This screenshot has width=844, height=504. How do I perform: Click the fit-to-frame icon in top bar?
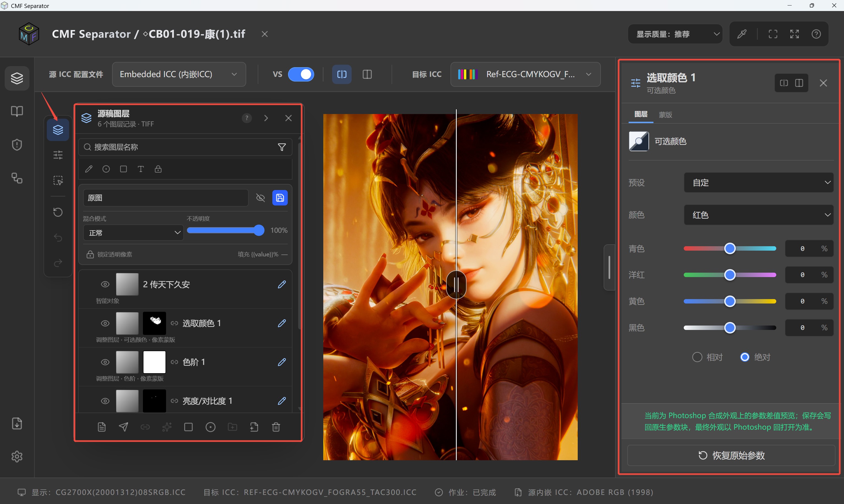click(773, 34)
